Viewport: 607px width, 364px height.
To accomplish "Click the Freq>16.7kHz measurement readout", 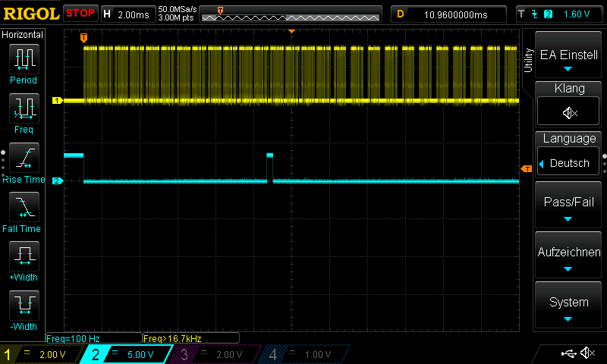I will click(191, 338).
